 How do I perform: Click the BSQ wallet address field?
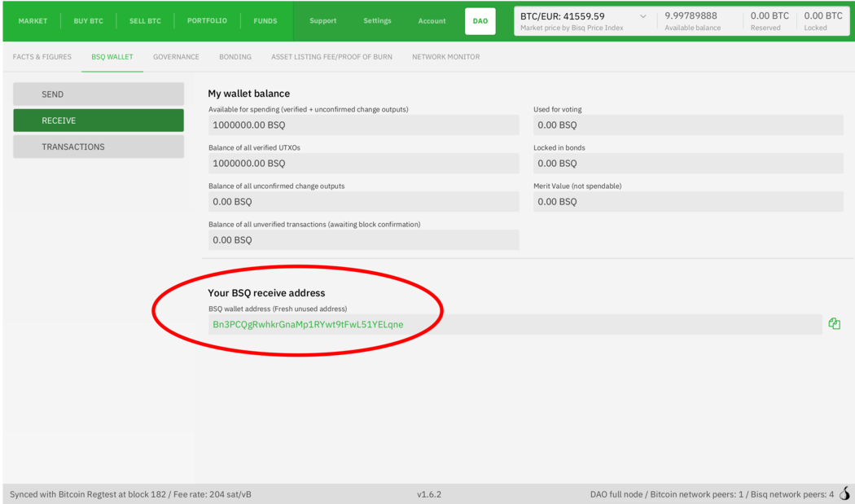[x=513, y=324]
